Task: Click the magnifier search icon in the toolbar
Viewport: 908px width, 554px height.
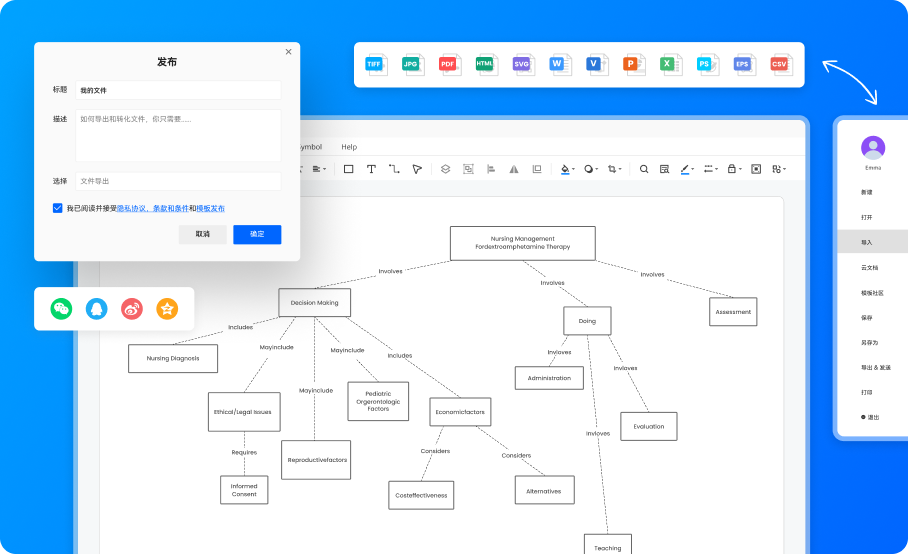Action: tap(644, 169)
